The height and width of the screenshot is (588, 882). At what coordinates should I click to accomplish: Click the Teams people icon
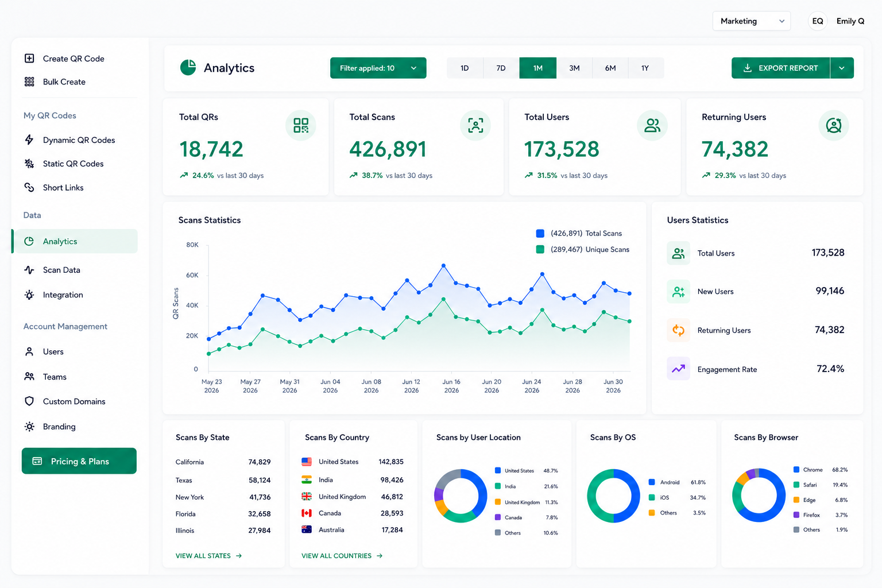[x=29, y=377]
